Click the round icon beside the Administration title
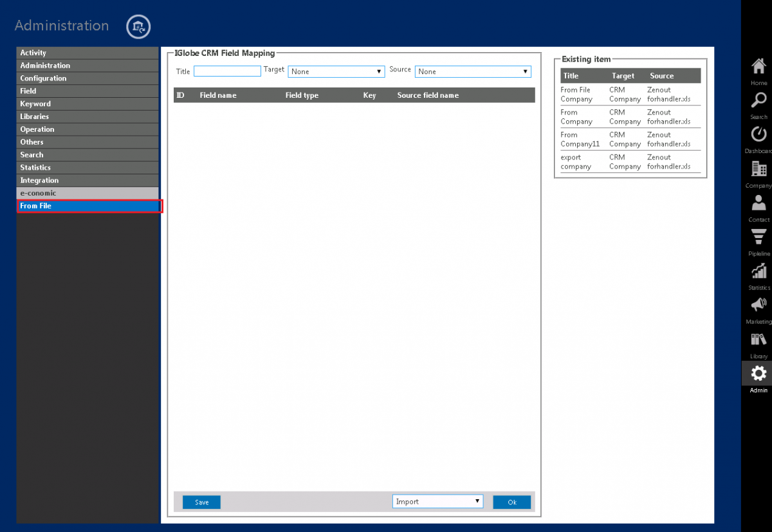772x532 pixels. click(138, 26)
